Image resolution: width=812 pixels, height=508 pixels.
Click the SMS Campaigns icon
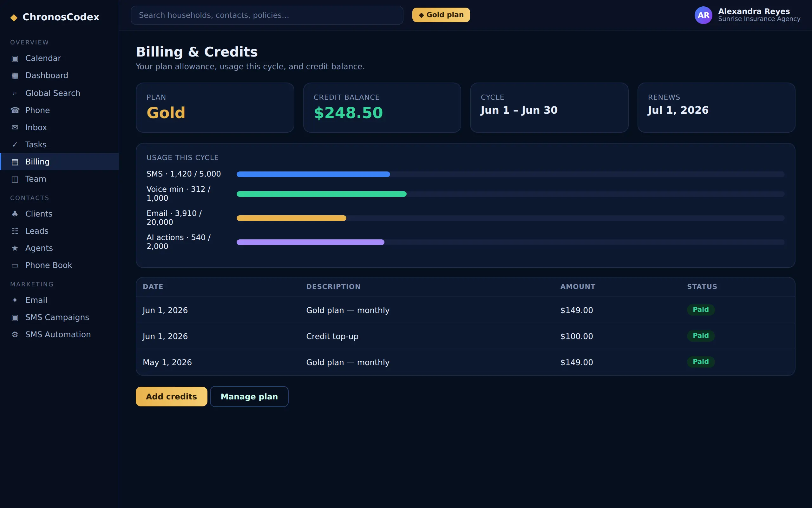click(x=15, y=317)
